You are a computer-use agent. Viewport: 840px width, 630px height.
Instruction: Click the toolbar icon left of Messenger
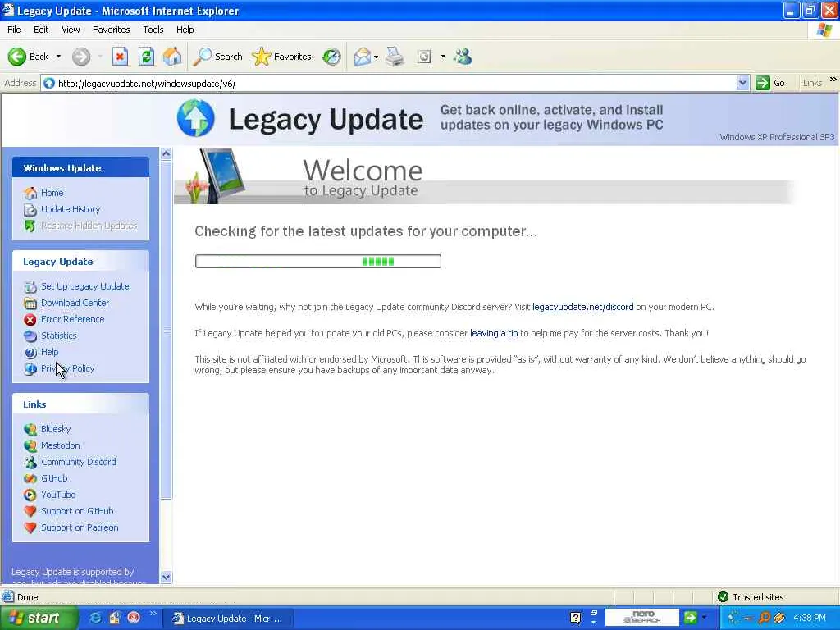424,57
